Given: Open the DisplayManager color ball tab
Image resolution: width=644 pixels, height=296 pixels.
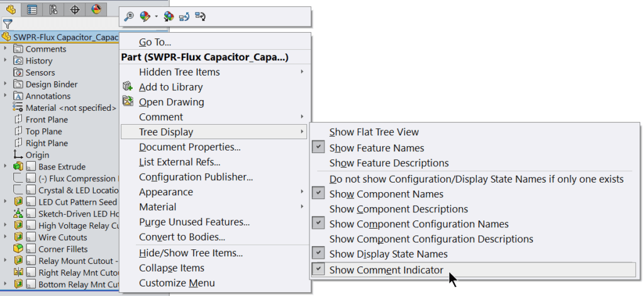Looking at the screenshot, I should [x=96, y=9].
